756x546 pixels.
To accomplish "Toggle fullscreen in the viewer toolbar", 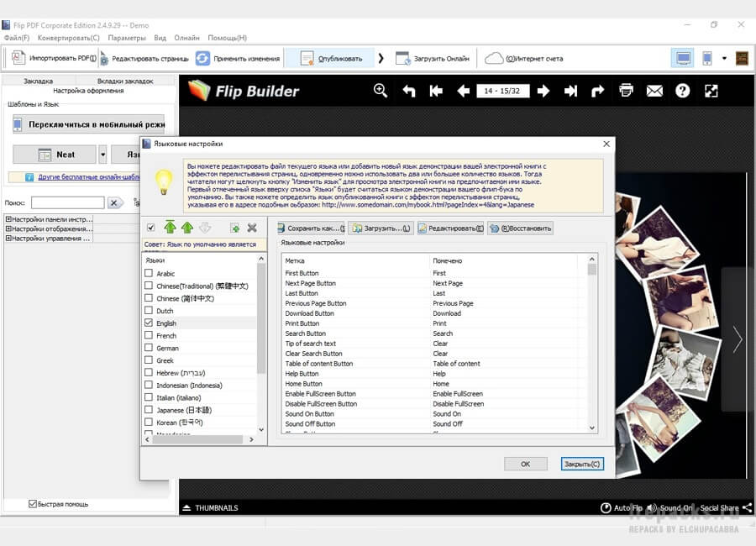I will [711, 91].
